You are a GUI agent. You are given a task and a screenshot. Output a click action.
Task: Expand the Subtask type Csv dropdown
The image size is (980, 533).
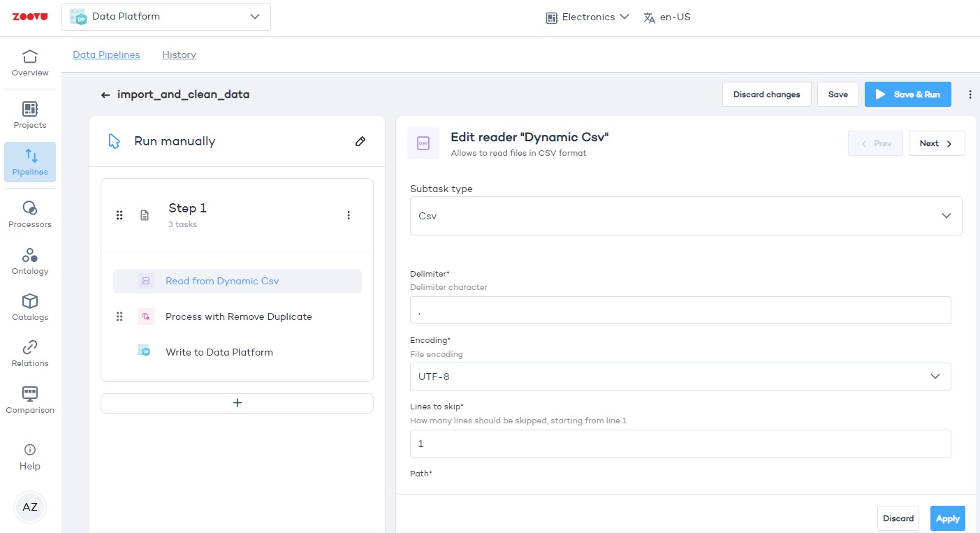point(686,216)
